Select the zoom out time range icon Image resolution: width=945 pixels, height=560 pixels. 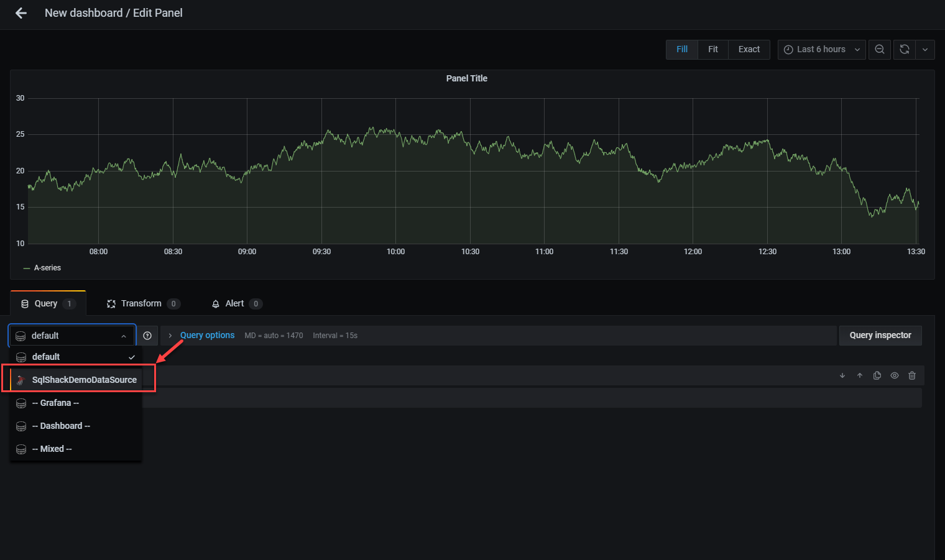880,49
